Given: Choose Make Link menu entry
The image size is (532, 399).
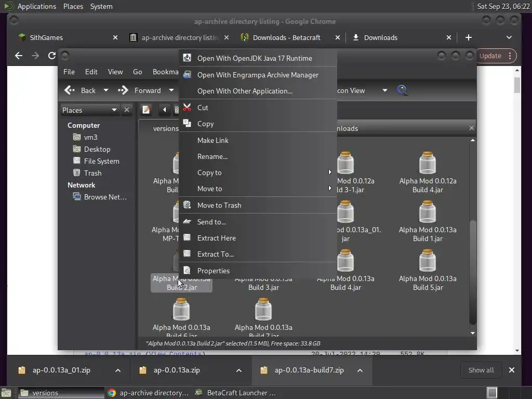Looking at the screenshot, I should point(258,140).
